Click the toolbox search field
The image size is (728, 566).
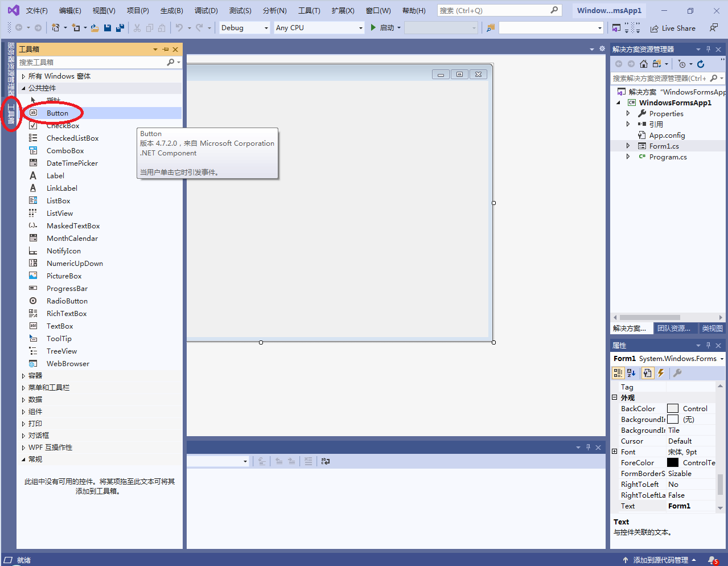91,62
